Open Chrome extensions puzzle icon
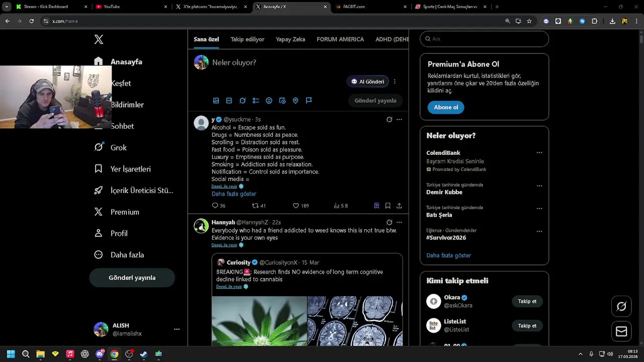644x362 pixels. click(x=595, y=21)
